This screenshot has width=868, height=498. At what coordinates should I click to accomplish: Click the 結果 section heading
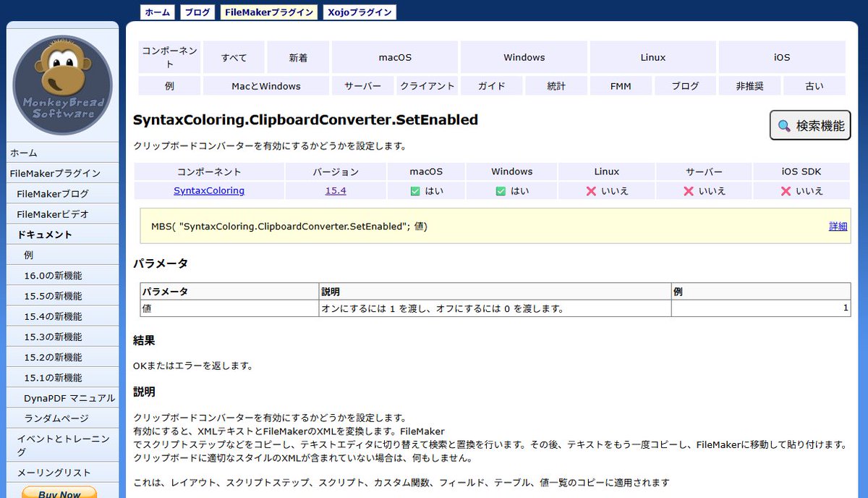tap(144, 340)
